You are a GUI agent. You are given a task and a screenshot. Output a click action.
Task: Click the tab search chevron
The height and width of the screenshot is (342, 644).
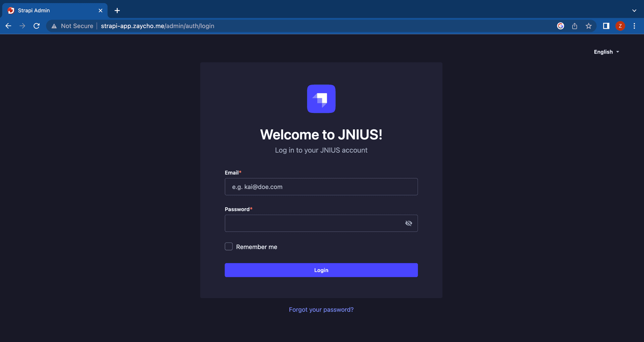pos(634,11)
